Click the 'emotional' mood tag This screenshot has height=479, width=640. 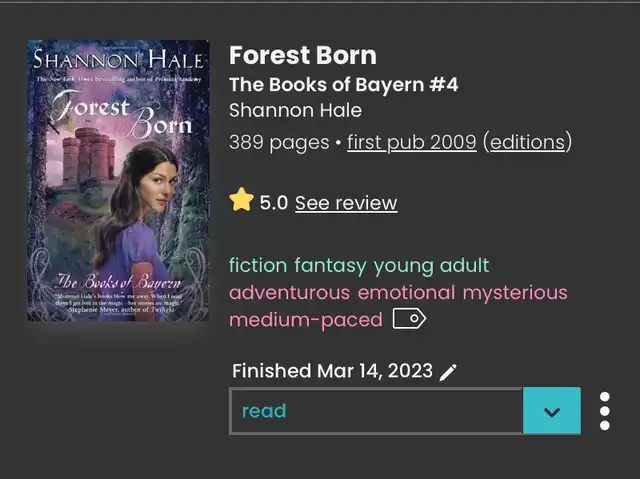tap(406, 293)
